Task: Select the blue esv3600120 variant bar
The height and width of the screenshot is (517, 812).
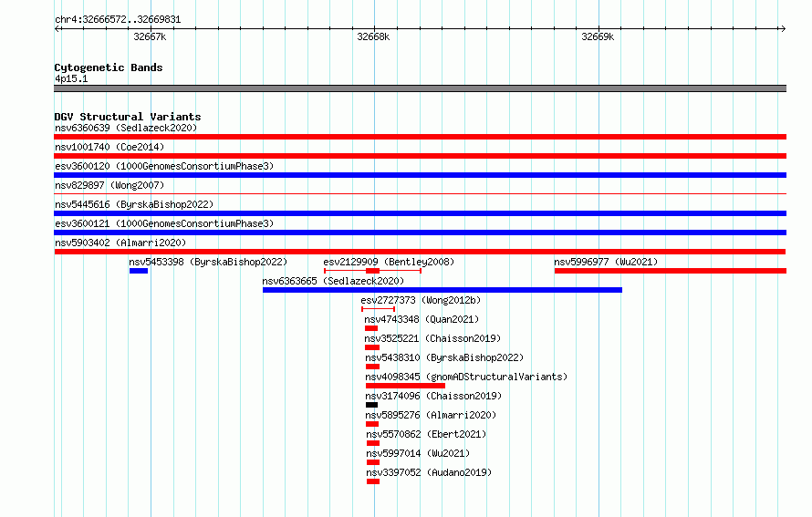Action: click(420, 175)
